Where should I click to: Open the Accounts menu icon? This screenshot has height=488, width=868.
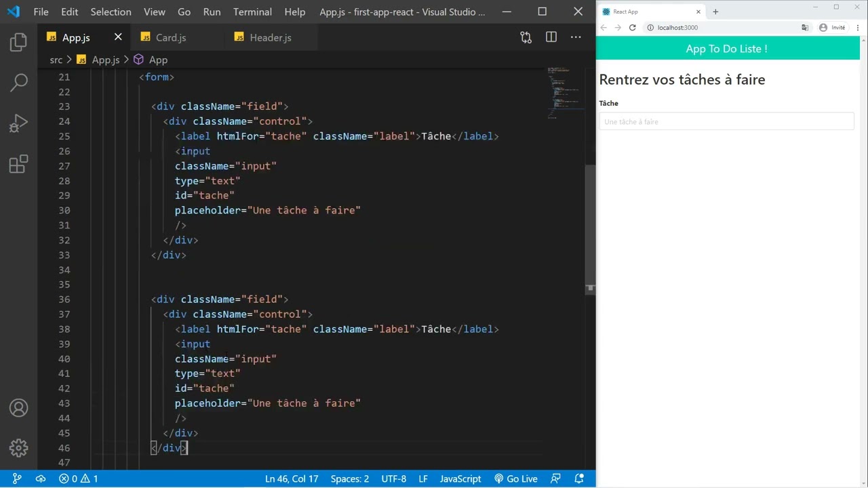coord(19,408)
